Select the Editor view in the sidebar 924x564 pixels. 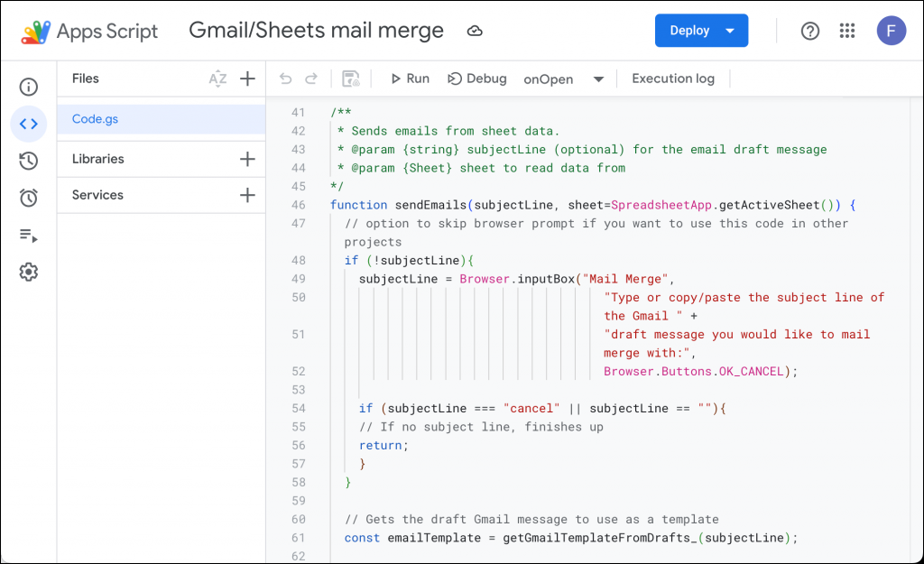click(x=28, y=124)
